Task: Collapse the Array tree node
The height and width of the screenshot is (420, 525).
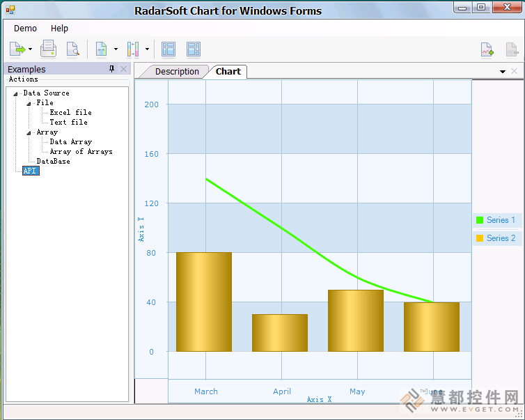Action: (29, 133)
